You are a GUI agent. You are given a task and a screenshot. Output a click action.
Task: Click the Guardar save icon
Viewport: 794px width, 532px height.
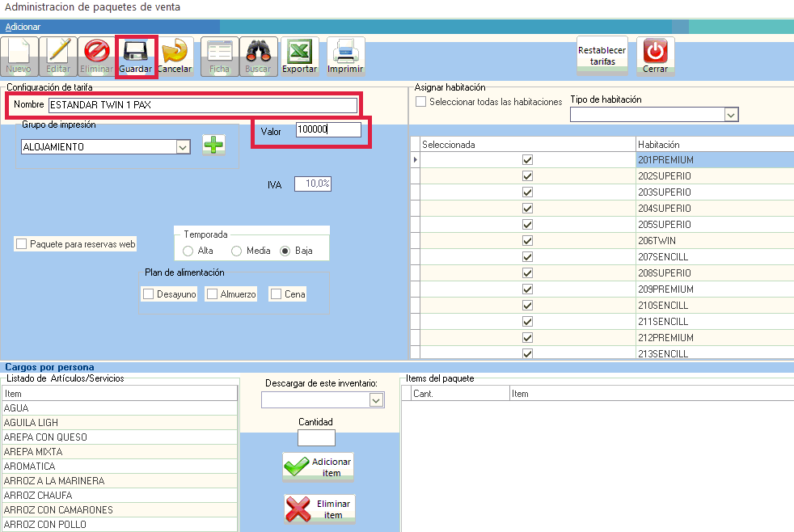[x=135, y=52]
